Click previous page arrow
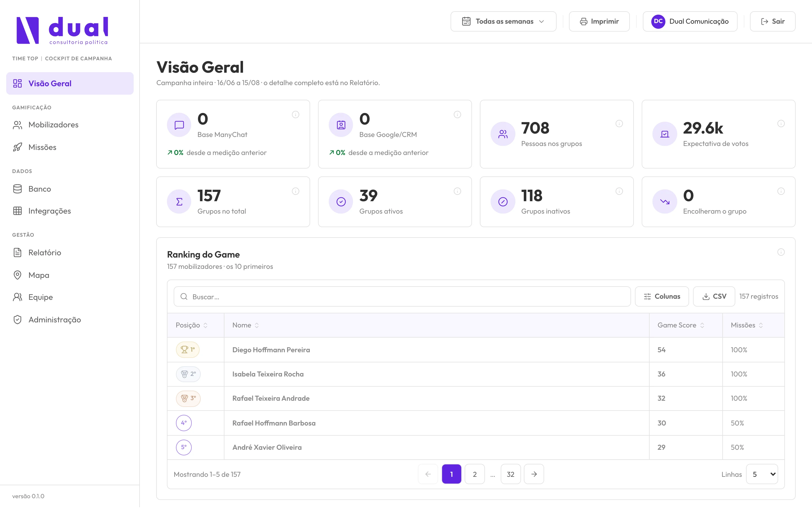 [x=428, y=474]
